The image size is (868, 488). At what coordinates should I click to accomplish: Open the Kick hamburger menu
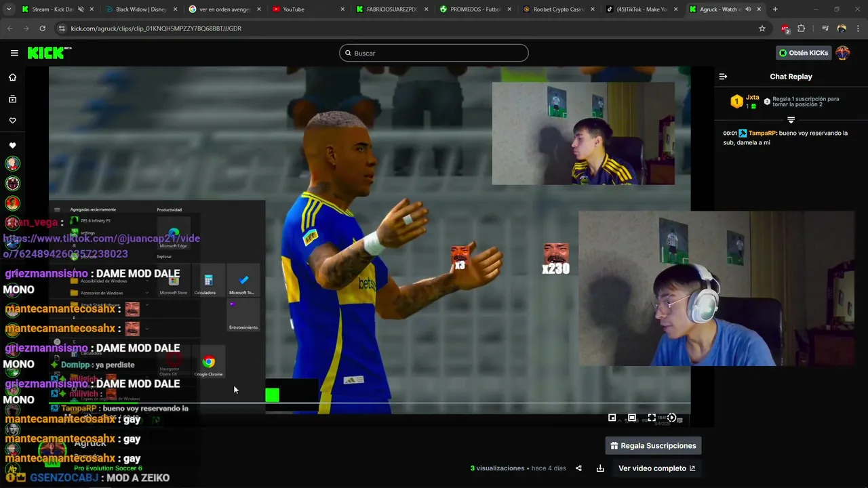coord(14,53)
